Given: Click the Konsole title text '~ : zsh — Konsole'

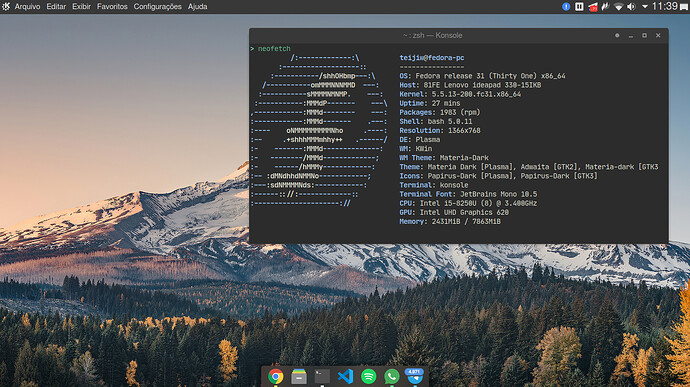Looking at the screenshot, I should click(x=433, y=35).
